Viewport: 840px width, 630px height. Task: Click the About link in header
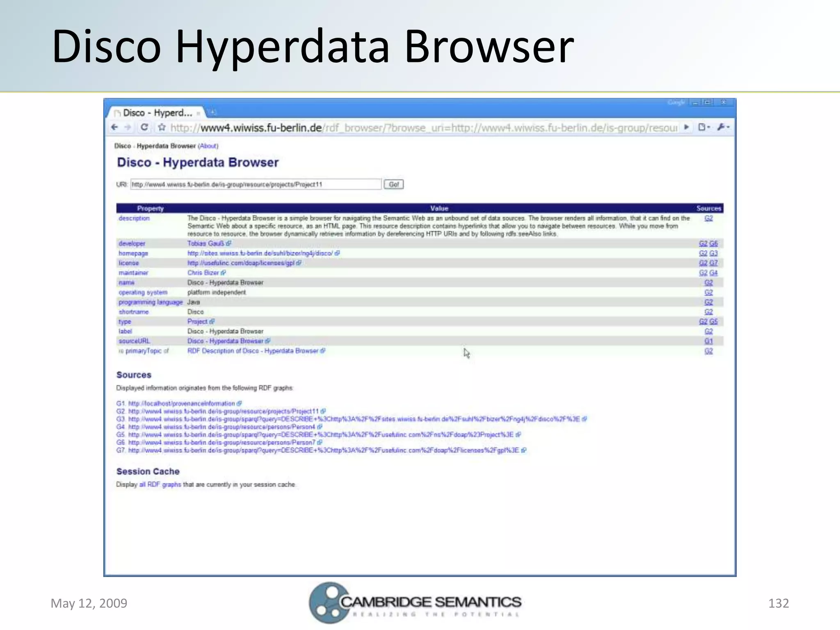click(x=208, y=146)
